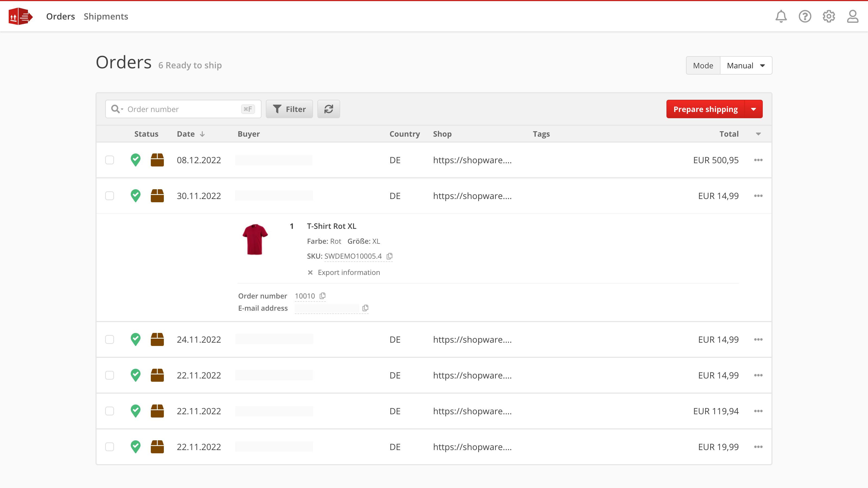The width and height of the screenshot is (868, 488).
Task: Open the user account icon
Action: pyautogui.click(x=853, y=16)
